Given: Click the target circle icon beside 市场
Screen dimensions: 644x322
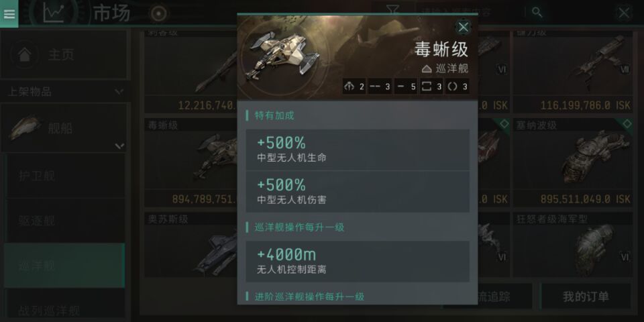Looking at the screenshot, I should point(158,13).
